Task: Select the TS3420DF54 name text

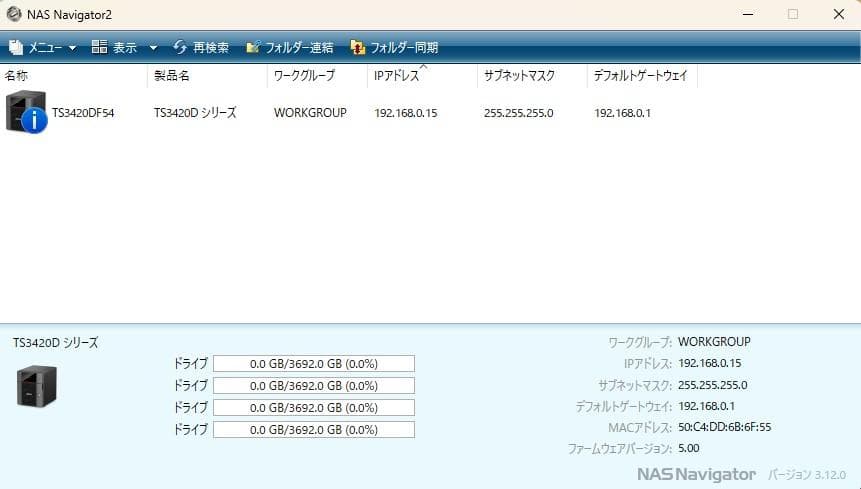Action: pyautogui.click(x=83, y=113)
